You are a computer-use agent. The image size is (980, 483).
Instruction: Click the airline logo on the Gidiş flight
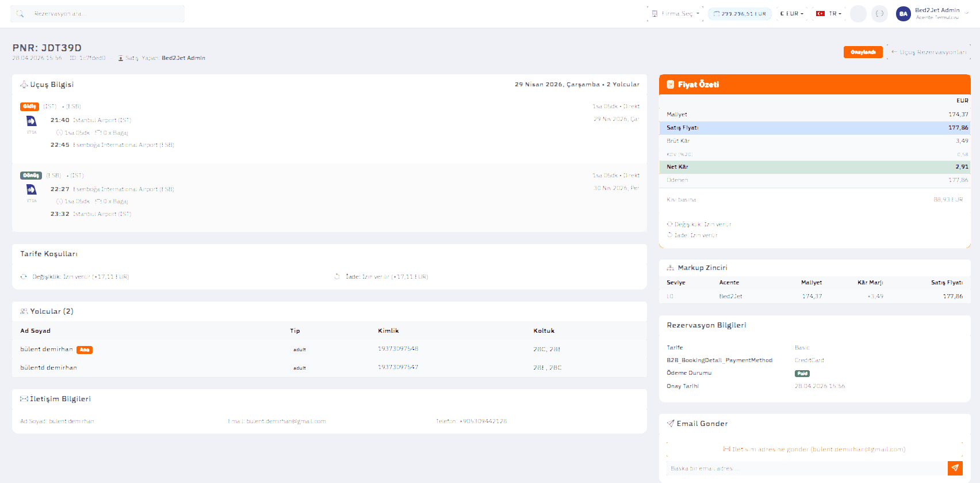point(32,121)
